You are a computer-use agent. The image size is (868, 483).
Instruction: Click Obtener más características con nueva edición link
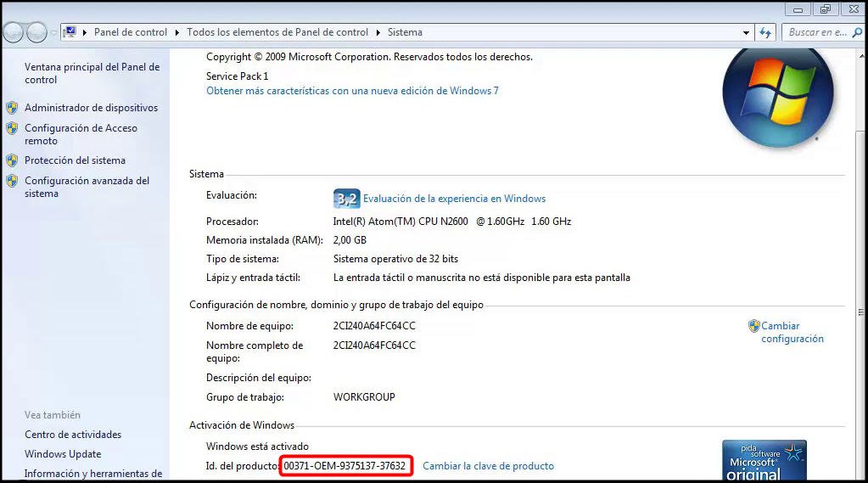352,91
